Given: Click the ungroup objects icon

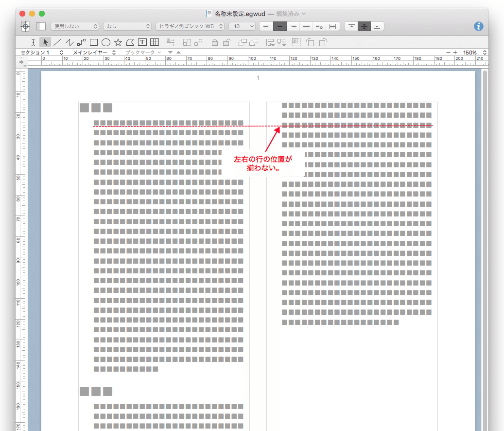Looking at the screenshot, I should (x=198, y=42).
